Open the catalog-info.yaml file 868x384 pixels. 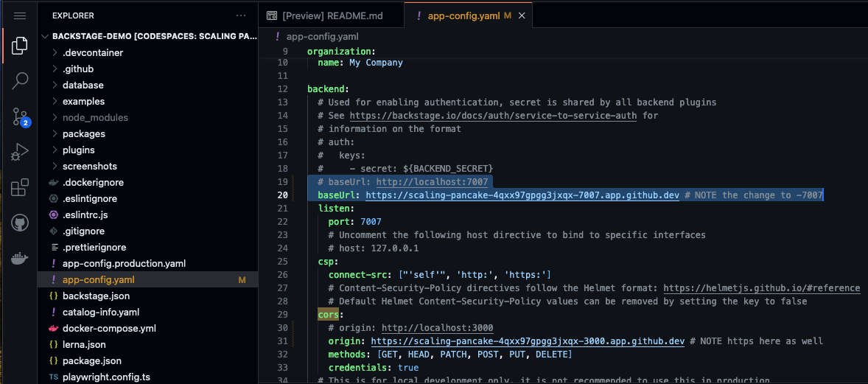[x=148, y=312]
